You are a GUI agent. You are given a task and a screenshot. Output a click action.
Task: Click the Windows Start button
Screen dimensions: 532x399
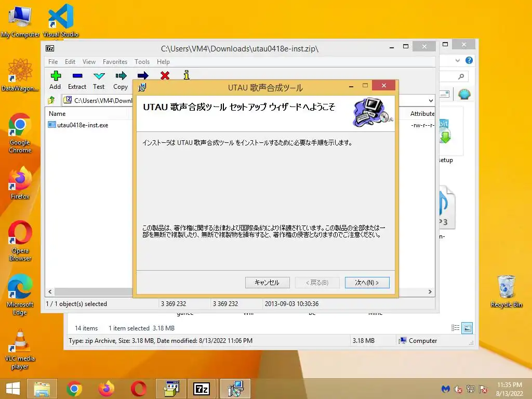13,389
